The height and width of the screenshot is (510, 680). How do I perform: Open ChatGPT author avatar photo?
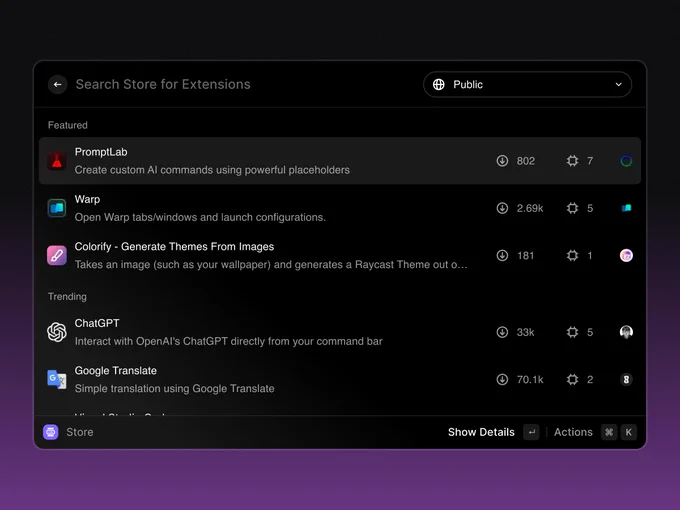coord(626,332)
